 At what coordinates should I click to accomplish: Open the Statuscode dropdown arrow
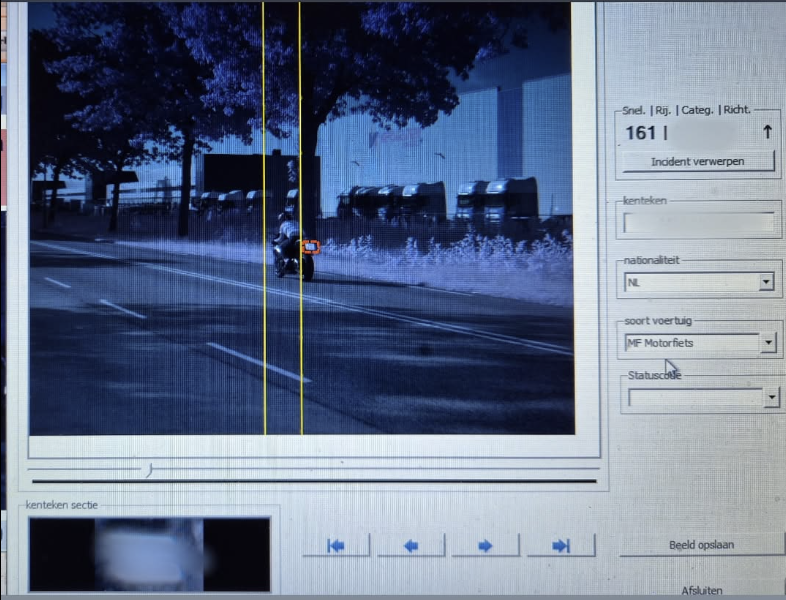point(772,397)
